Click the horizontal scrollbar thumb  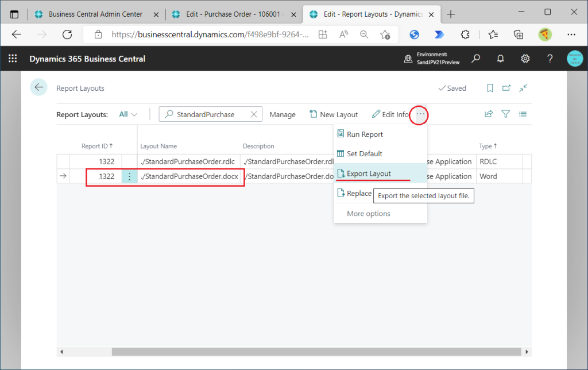(x=316, y=352)
